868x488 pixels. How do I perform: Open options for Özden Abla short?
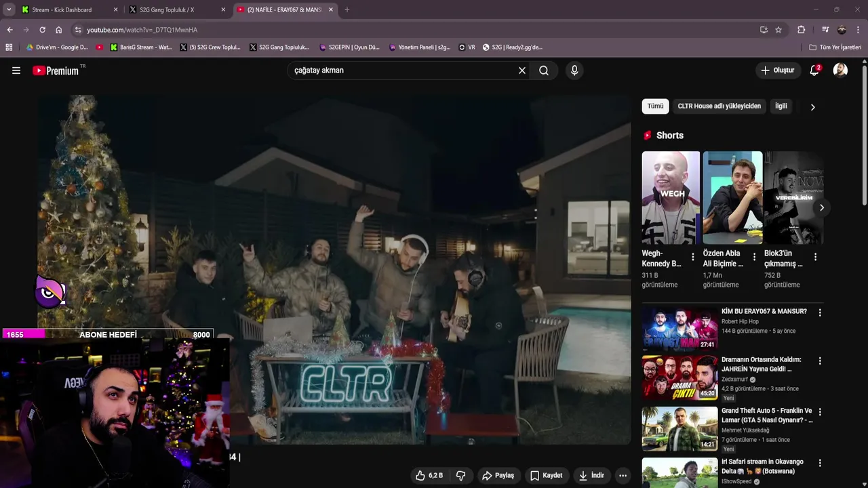[754, 257]
